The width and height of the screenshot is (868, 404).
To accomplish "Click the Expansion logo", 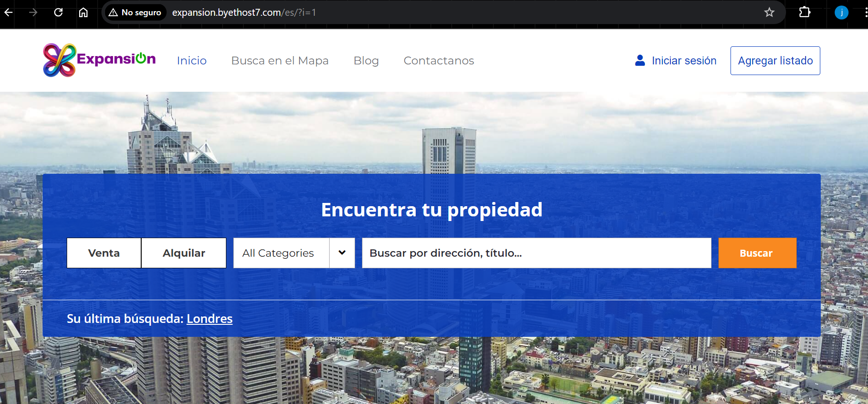I will point(99,60).
